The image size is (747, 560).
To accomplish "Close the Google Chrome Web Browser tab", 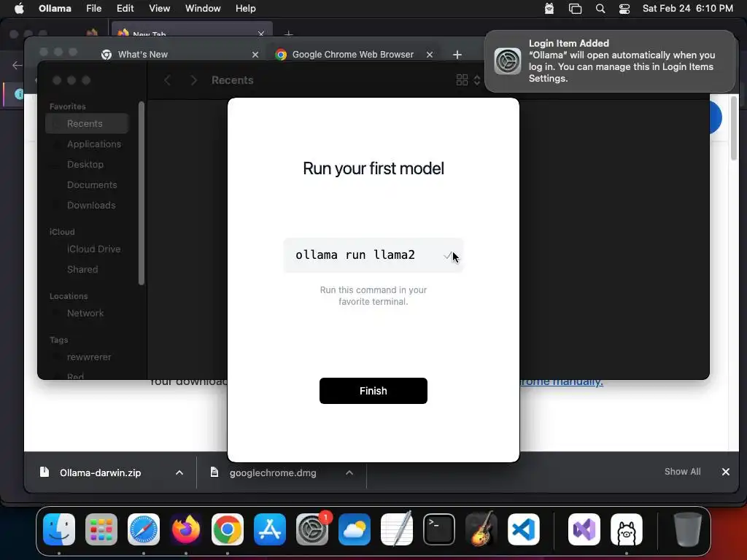I will tap(429, 55).
